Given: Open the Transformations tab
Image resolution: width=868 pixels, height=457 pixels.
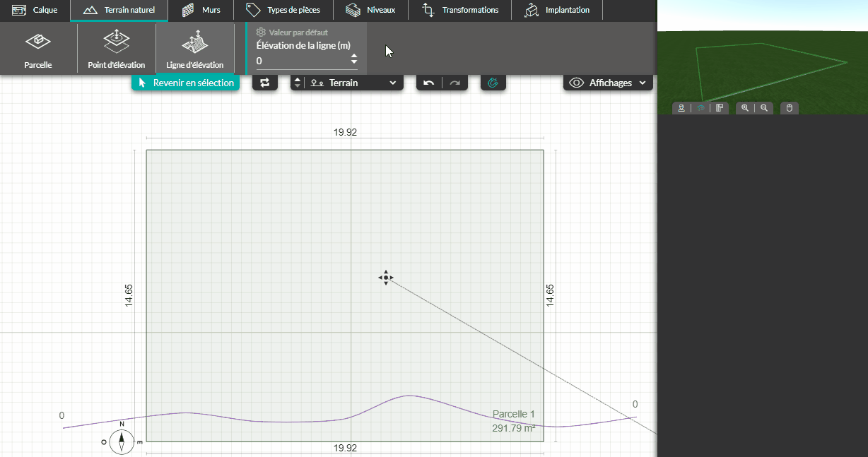Looking at the screenshot, I should coord(460,10).
